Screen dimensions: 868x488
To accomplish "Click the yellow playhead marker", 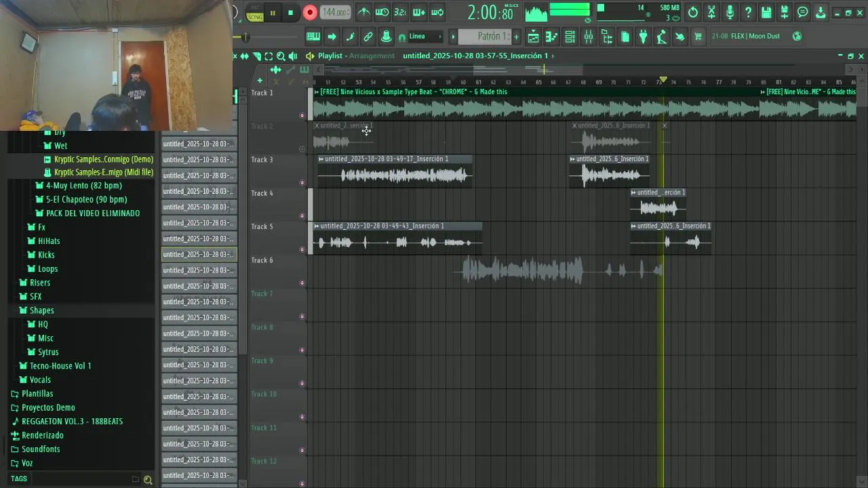I will (x=663, y=81).
